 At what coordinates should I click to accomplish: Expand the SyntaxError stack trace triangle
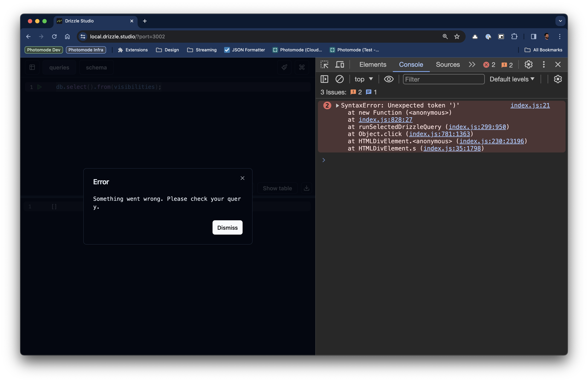point(337,106)
